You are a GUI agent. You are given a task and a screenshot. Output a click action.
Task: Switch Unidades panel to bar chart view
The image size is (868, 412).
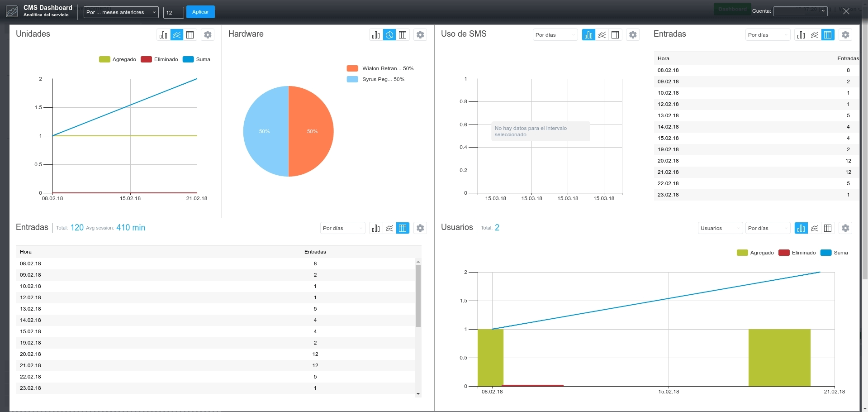point(163,34)
